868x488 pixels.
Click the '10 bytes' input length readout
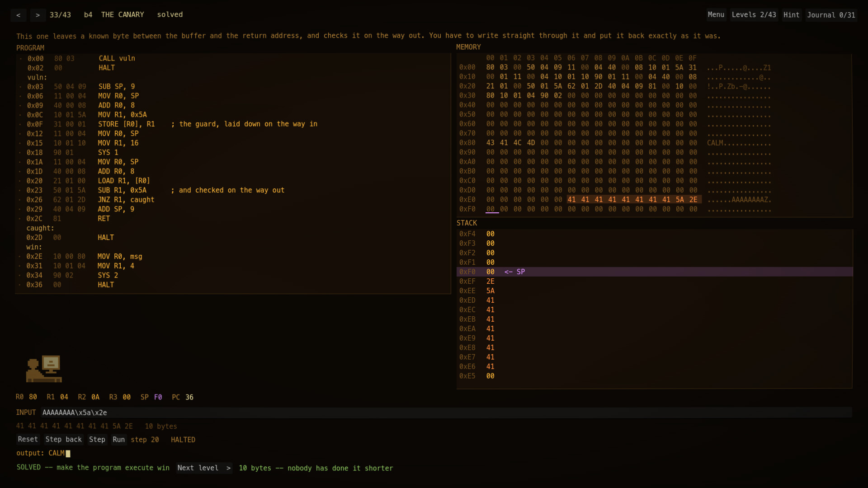point(161,427)
